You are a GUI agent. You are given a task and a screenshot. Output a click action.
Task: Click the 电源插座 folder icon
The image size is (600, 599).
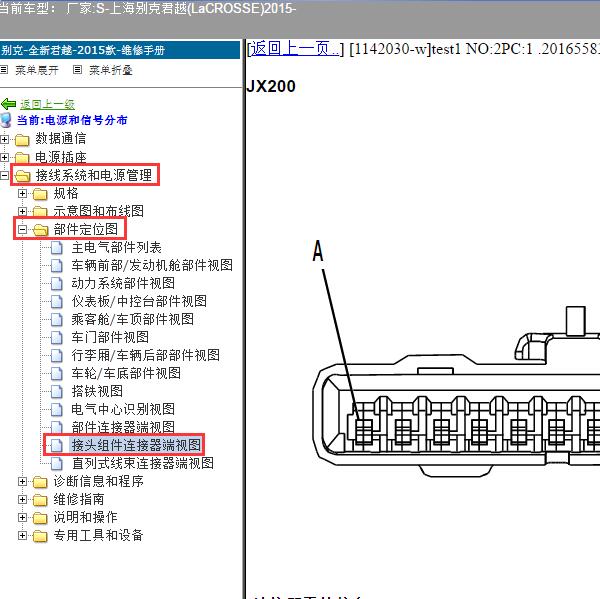22,157
